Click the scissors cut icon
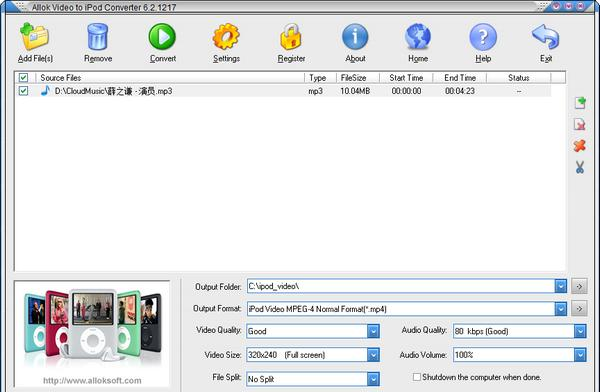This screenshot has height=392, width=600. click(580, 167)
